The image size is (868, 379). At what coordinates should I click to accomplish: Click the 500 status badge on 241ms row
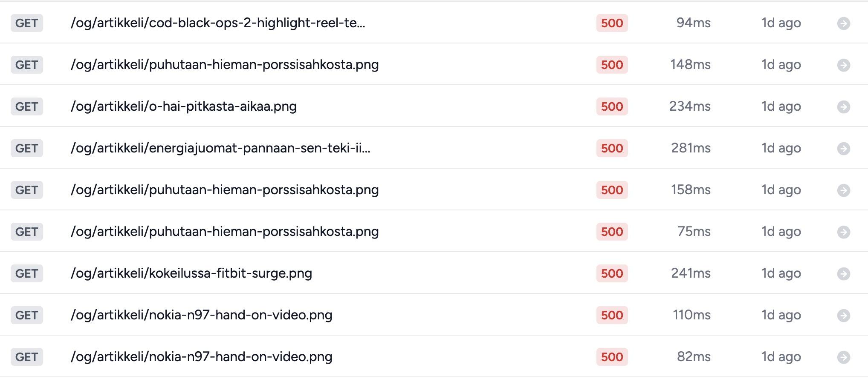[x=612, y=273]
